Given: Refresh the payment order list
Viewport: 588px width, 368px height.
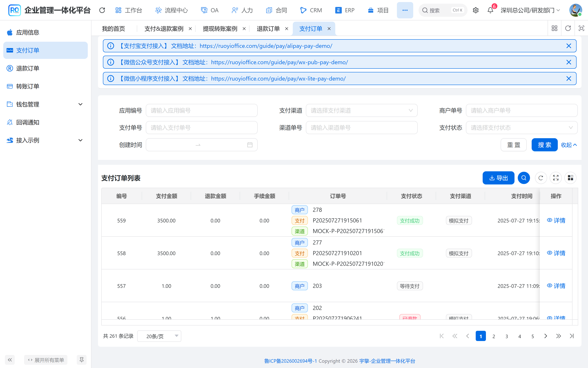Looking at the screenshot, I should click(x=541, y=178).
